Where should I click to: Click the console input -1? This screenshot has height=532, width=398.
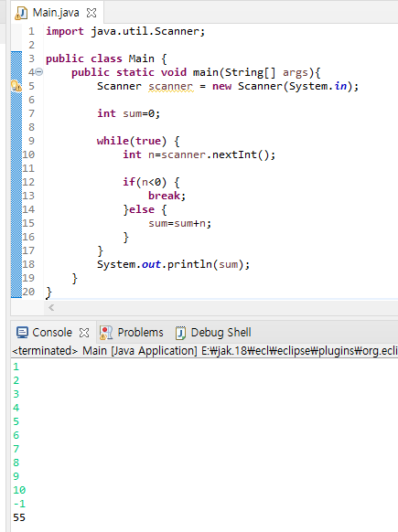coord(20,504)
